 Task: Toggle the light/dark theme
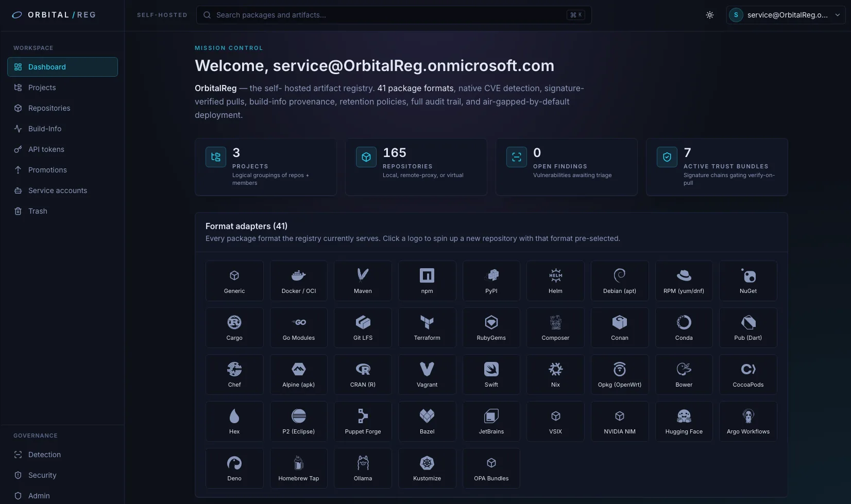(x=710, y=15)
